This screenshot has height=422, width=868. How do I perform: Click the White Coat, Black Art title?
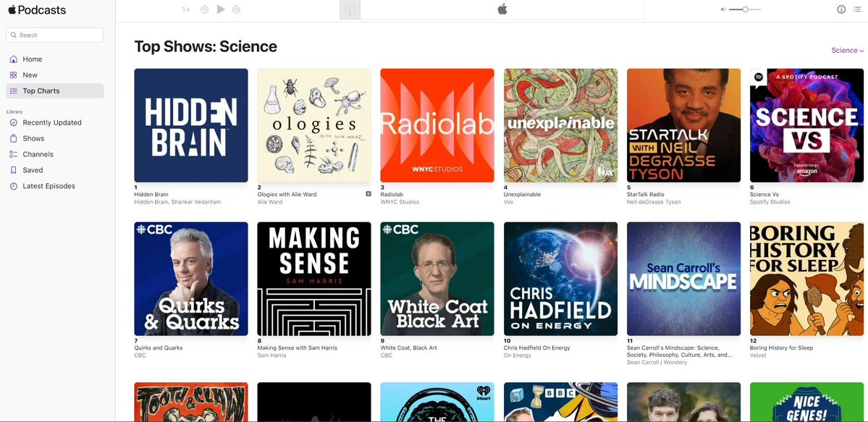[408, 347]
